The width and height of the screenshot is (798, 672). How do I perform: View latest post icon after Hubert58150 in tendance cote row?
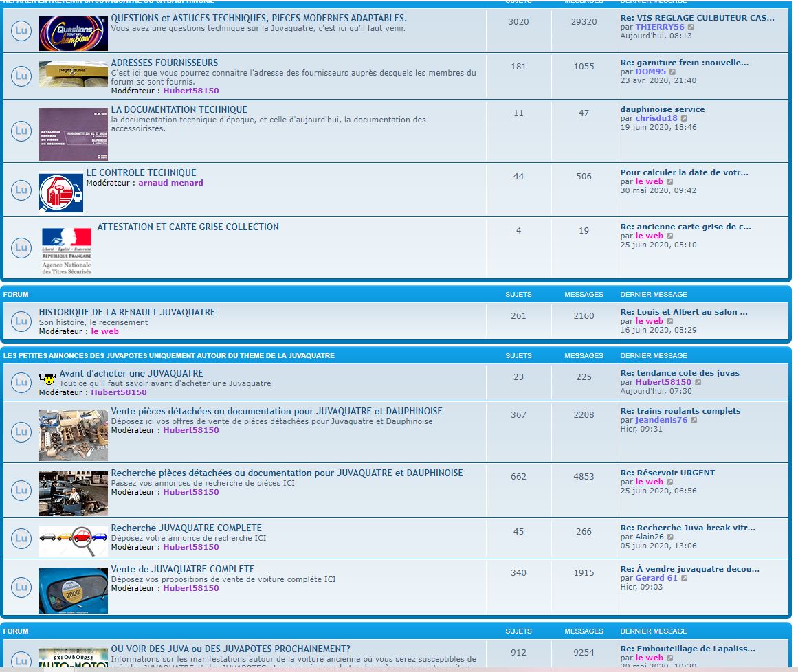pyautogui.click(x=698, y=383)
